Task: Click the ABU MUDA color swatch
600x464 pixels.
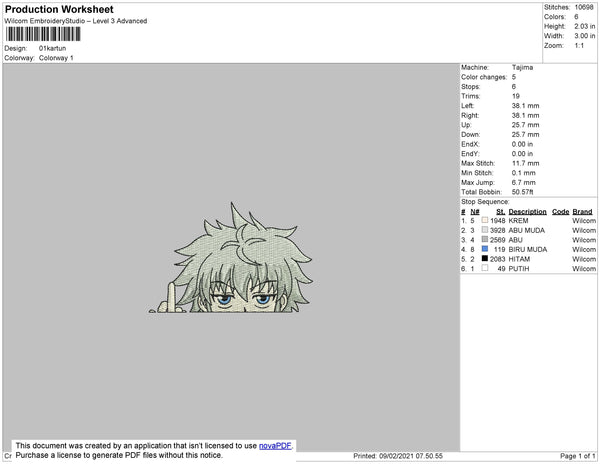Action: (x=485, y=230)
